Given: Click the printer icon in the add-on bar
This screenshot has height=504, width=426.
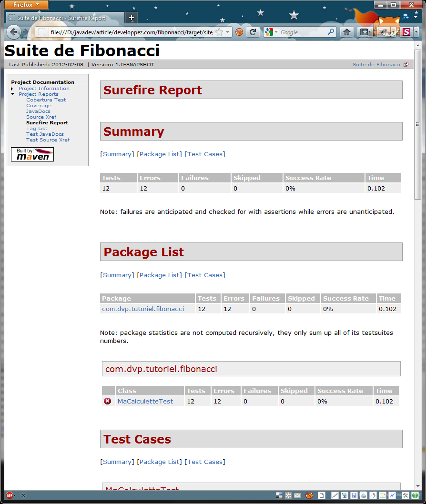Looking at the screenshot, I should point(363,495).
